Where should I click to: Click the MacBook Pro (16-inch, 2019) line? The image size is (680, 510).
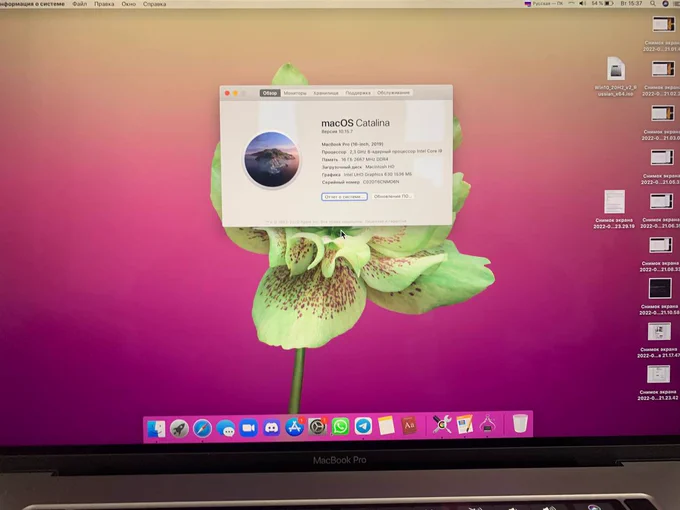point(352,144)
